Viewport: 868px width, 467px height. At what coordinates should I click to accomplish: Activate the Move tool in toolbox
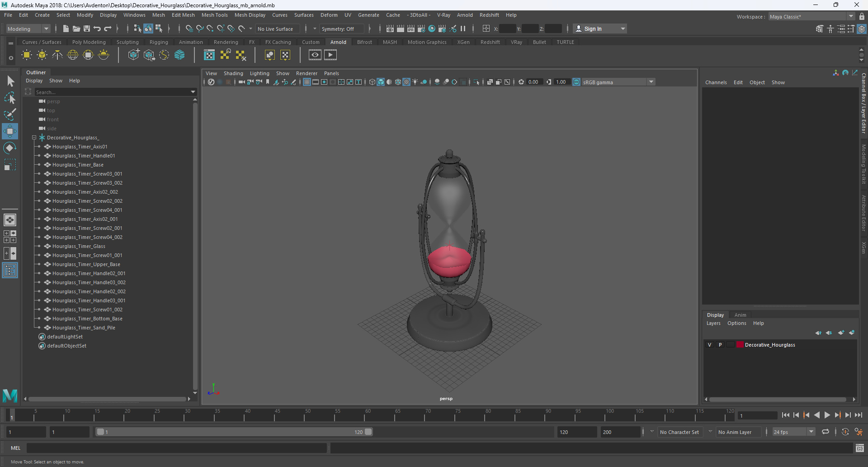coord(10,131)
